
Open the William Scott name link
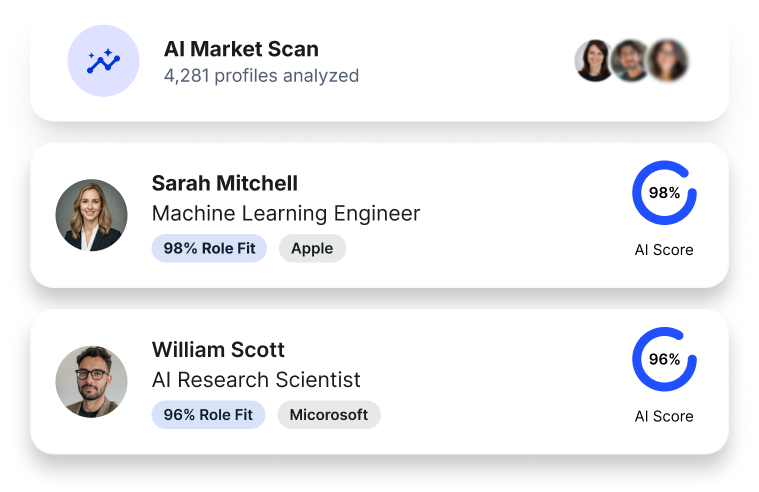pos(218,350)
